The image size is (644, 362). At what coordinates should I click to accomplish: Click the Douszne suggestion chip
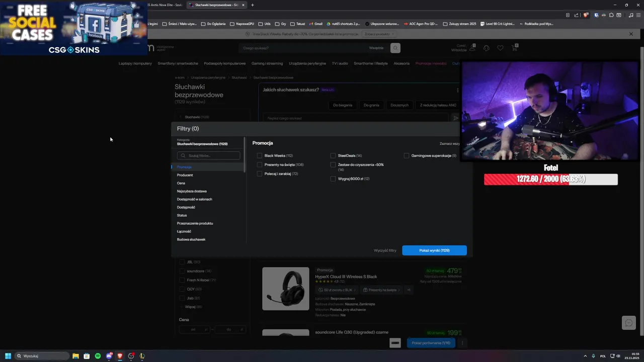(x=399, y=105)
